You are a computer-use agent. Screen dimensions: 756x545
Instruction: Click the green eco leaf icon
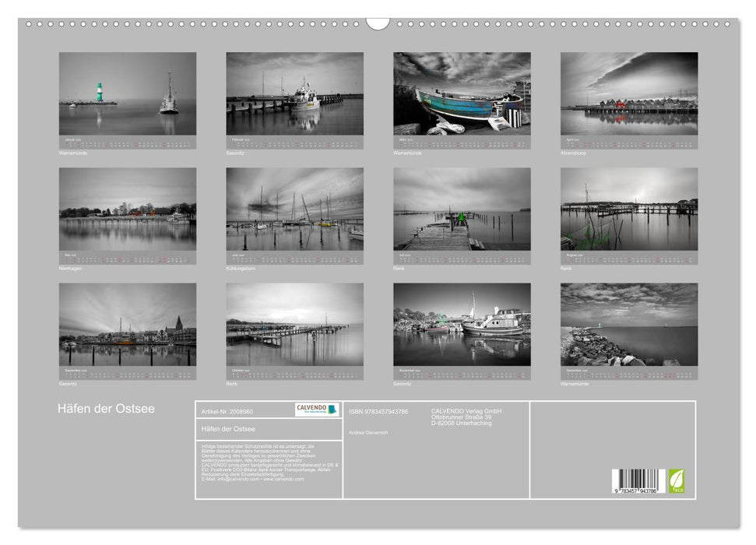[x=677, y=480]
